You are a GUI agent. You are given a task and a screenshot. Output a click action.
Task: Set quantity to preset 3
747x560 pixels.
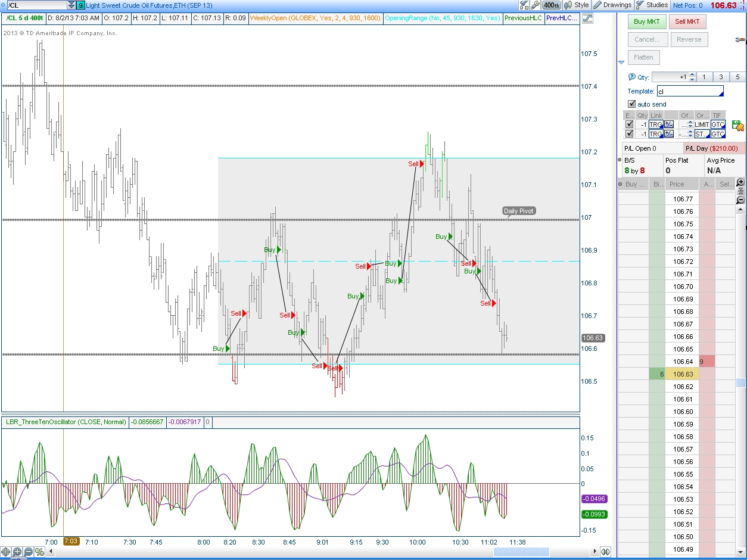click(x=721, y=77)
